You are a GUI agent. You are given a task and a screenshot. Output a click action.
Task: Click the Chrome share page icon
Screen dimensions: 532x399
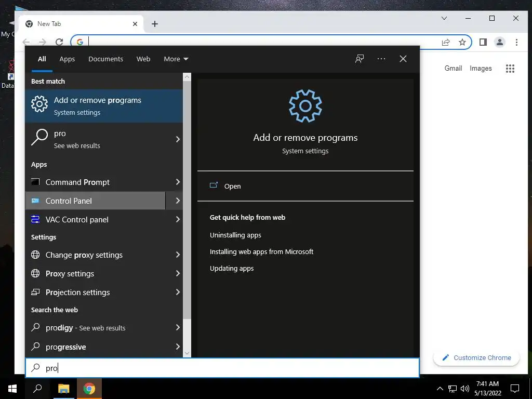tap(445, 42)
